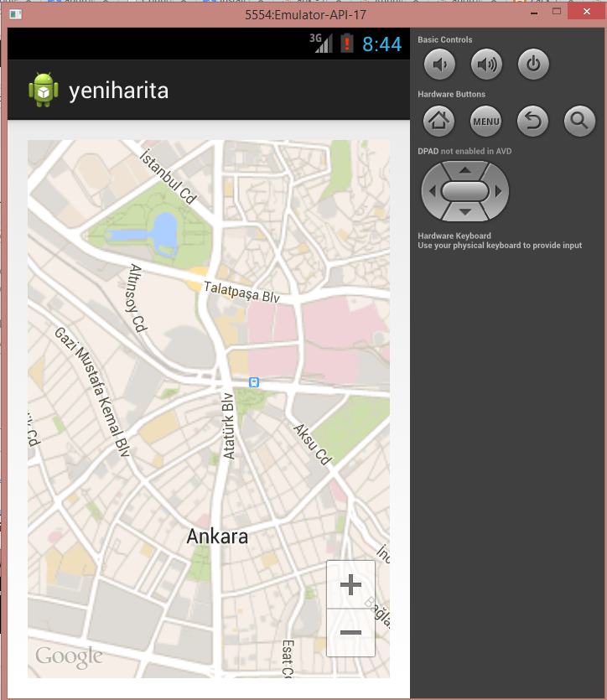The image size is (607, 700).
Task: Tap the hardware back button
Action: (x=533, y=121)
